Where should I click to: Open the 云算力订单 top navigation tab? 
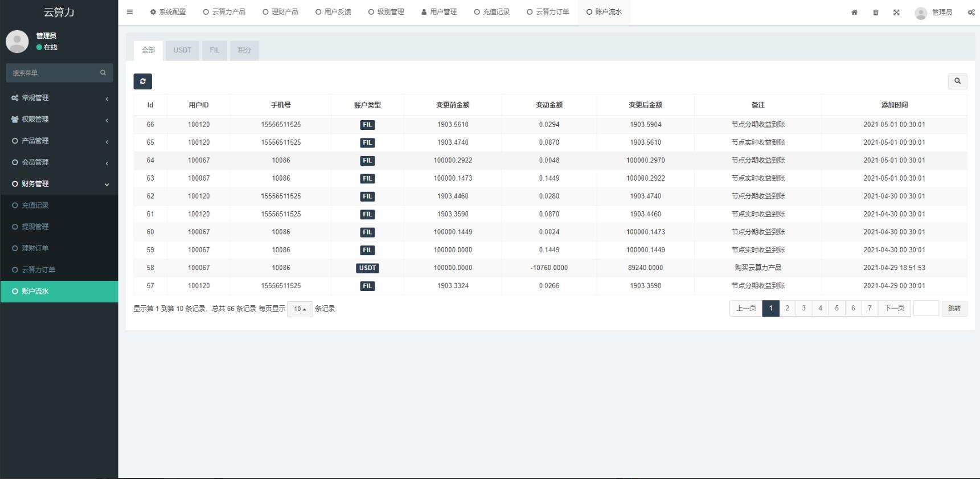click(548, 12)
